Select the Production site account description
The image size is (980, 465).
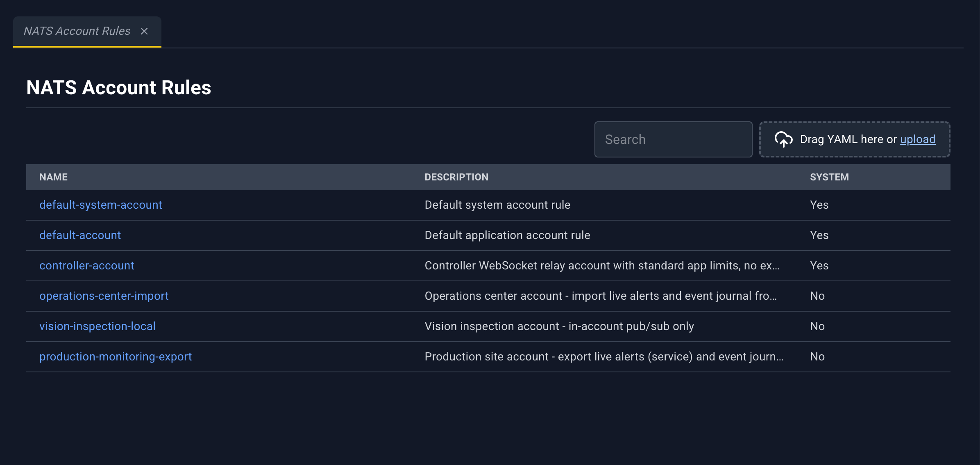604,357
